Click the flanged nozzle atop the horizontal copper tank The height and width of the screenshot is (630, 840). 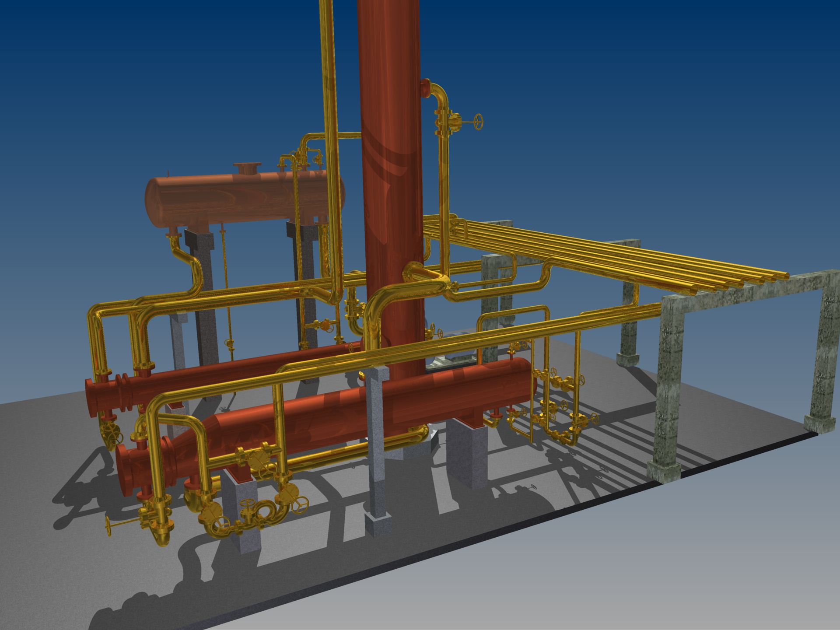coord(247,168)
